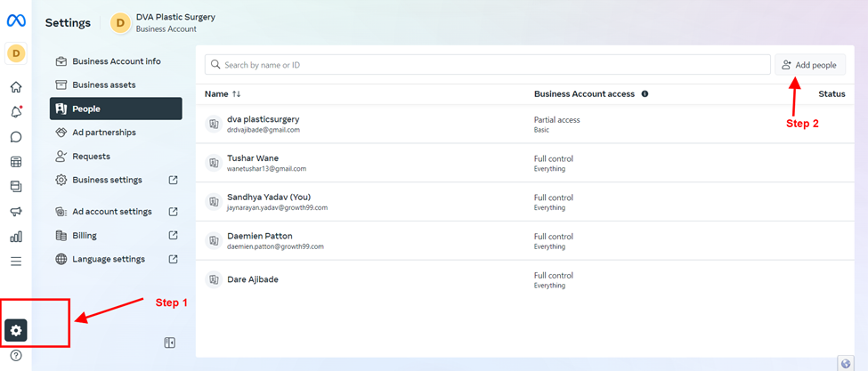Screen dimensions: 868x371
Task: Click the Settings gear icon
Action: point(16,331)
